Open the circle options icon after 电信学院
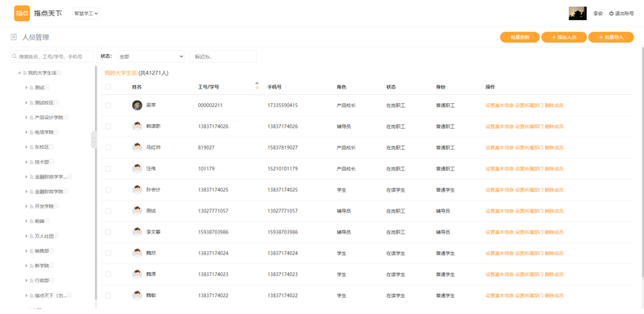644x314 pixels. point(56,132)
